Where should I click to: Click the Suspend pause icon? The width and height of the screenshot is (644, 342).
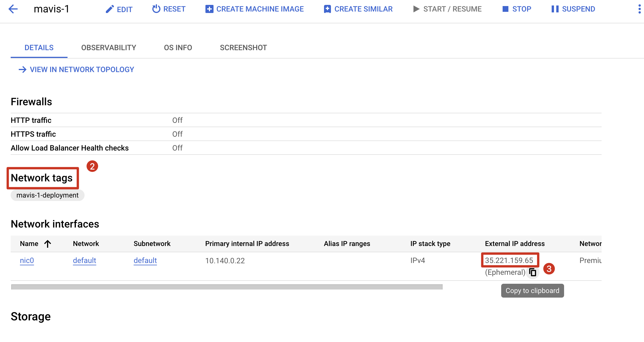pyautogui.click(x=555, y=9)
